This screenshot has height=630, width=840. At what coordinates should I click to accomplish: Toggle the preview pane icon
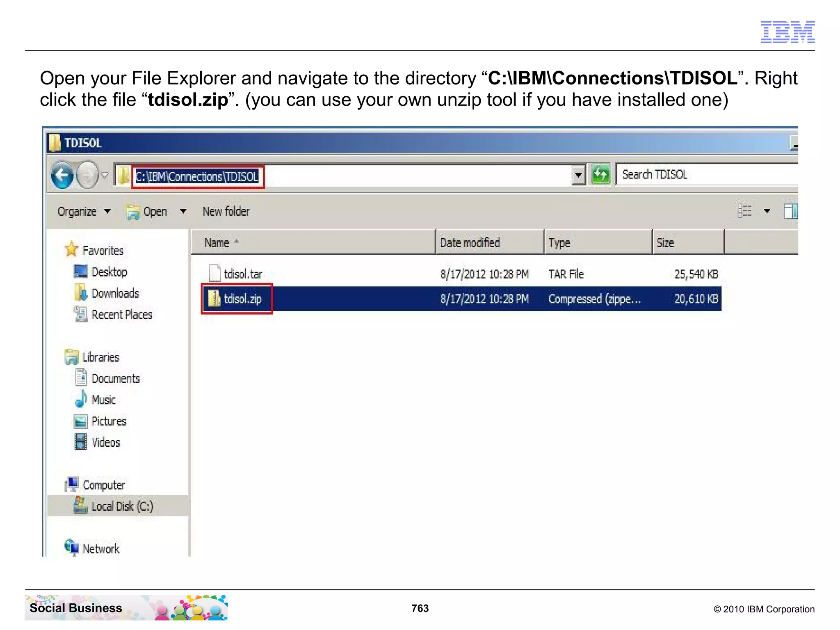[790, 211]
